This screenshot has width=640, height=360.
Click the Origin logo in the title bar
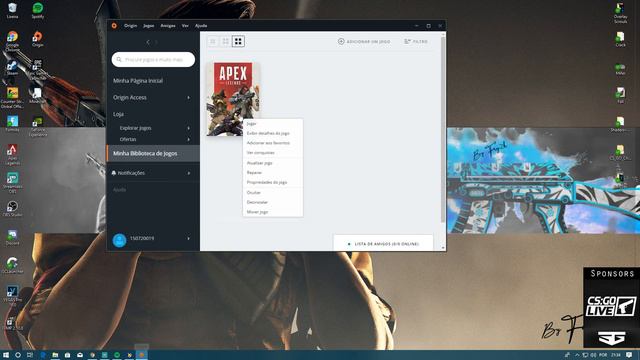pos(114,26)
